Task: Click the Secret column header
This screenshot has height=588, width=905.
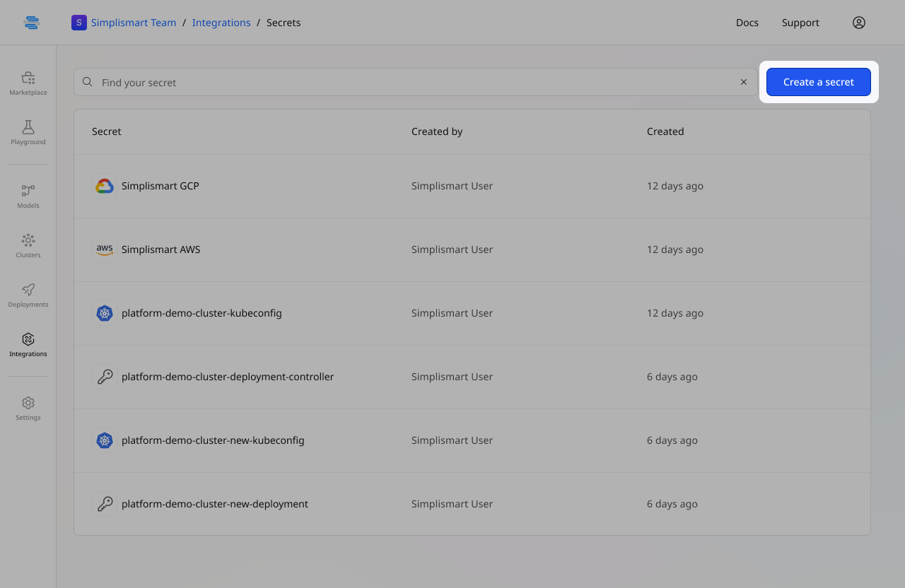Action: [107, 131]
